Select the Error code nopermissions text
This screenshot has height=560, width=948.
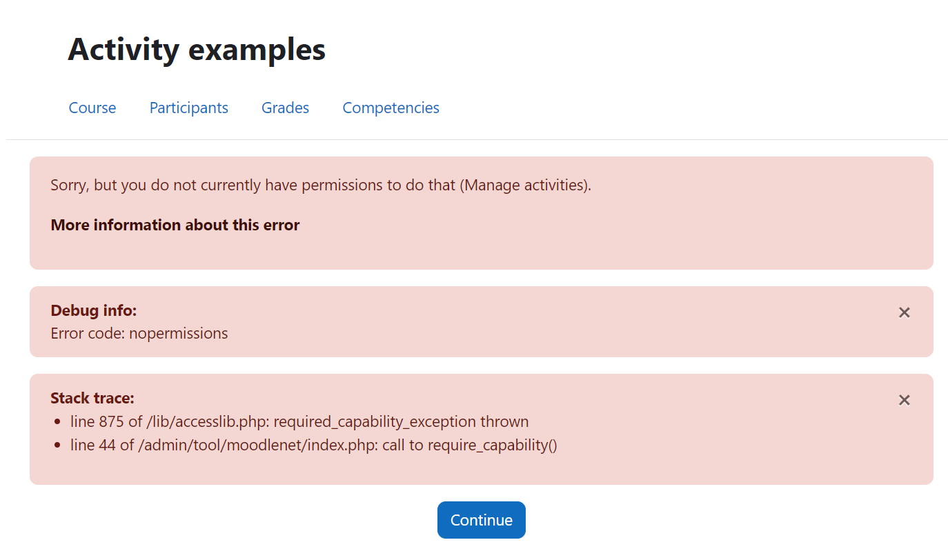pos(139,334)
